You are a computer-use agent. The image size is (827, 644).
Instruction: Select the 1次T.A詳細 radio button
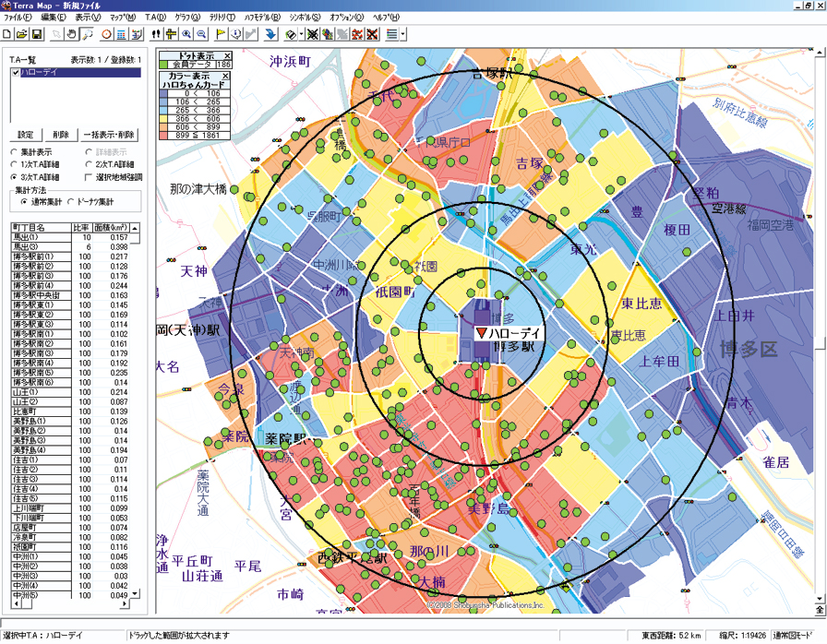tap(14, 164)
